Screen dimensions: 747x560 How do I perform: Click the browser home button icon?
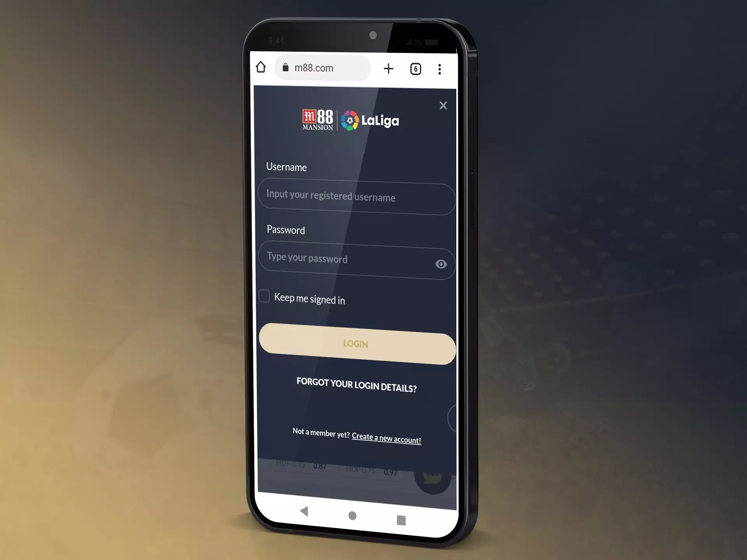pos(261,67)
